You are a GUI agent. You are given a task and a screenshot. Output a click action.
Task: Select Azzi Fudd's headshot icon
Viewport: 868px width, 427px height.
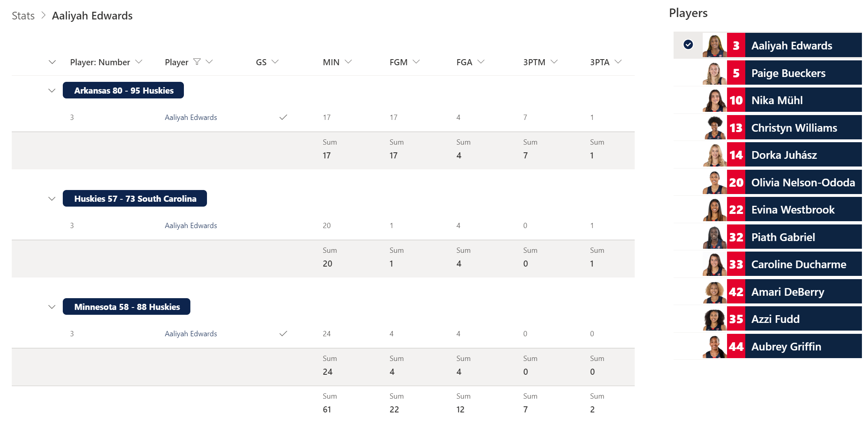point(714,319)
